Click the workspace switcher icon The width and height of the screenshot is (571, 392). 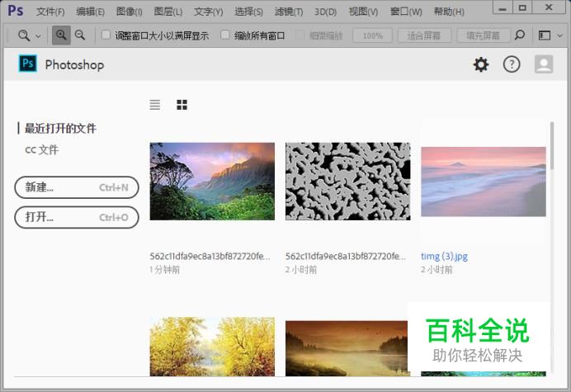click(545, 35)
